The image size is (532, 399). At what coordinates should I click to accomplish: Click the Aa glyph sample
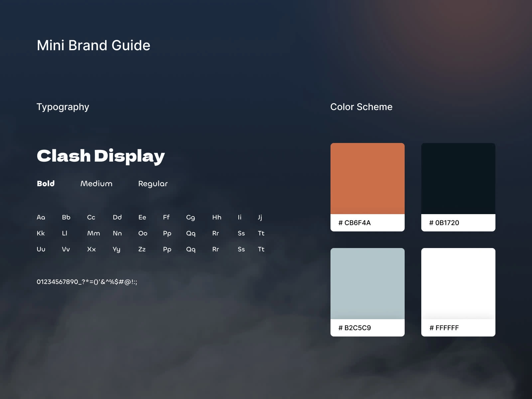click(x=41, y=217)
